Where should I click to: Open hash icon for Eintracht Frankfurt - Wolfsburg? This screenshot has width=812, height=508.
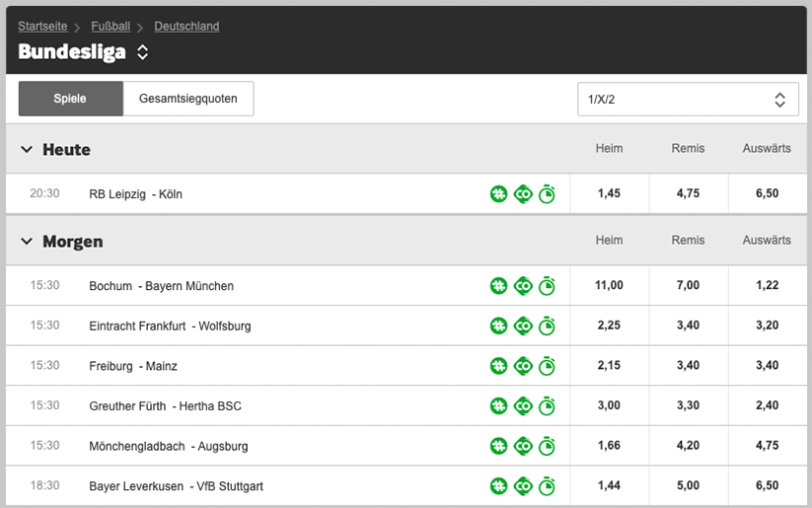pyautogui.click(x=498, y=326)
